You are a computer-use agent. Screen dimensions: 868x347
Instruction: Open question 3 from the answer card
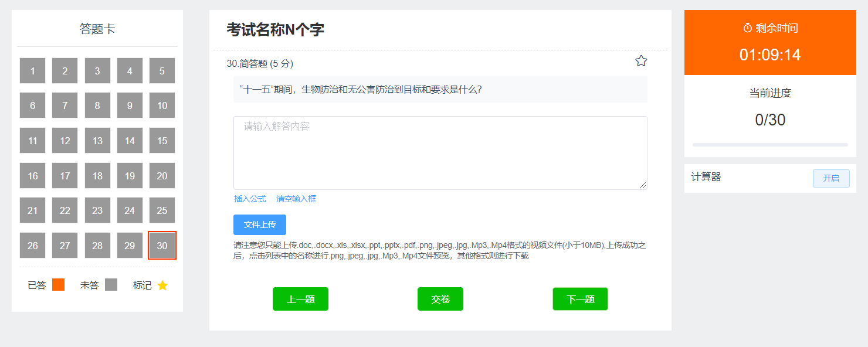click(x=97, y=71)
